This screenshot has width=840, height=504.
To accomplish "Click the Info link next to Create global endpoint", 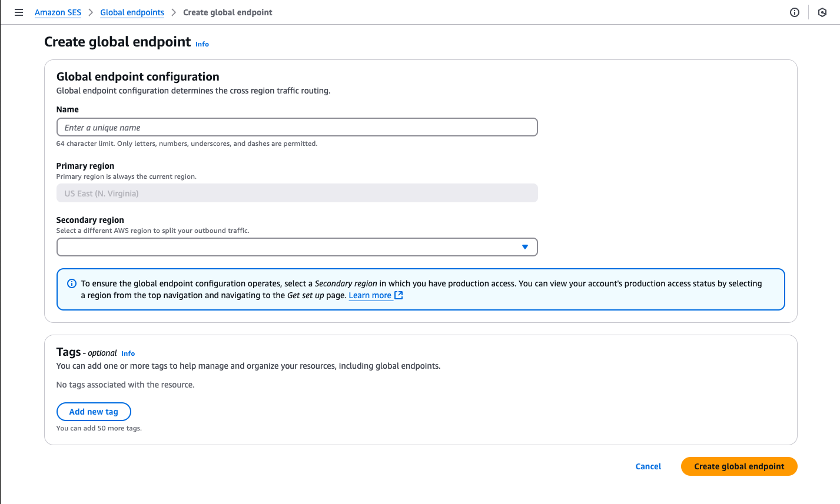I will pos(202,44).
